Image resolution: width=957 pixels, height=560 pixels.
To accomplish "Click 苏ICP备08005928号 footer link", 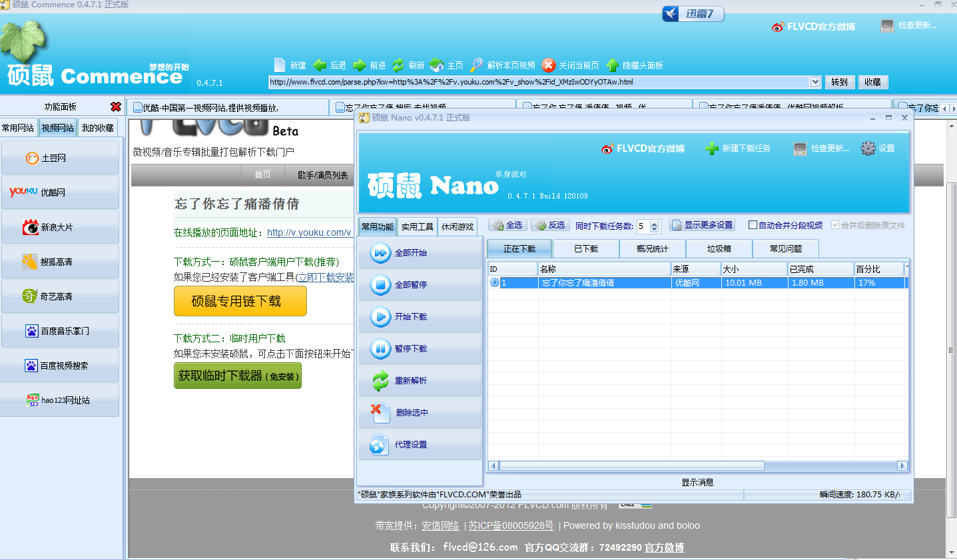I will coord(511,525).
